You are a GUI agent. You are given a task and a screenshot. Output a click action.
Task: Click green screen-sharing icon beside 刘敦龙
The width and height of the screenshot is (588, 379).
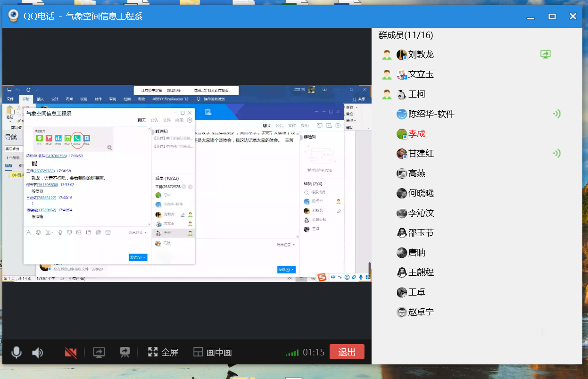coord(546,54)
